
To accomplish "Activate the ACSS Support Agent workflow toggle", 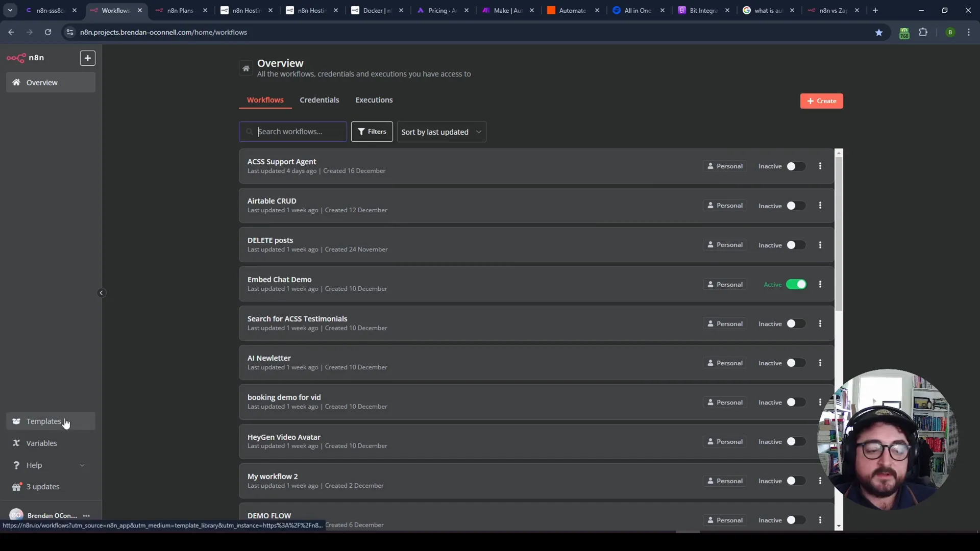I will tap(796, 166).
